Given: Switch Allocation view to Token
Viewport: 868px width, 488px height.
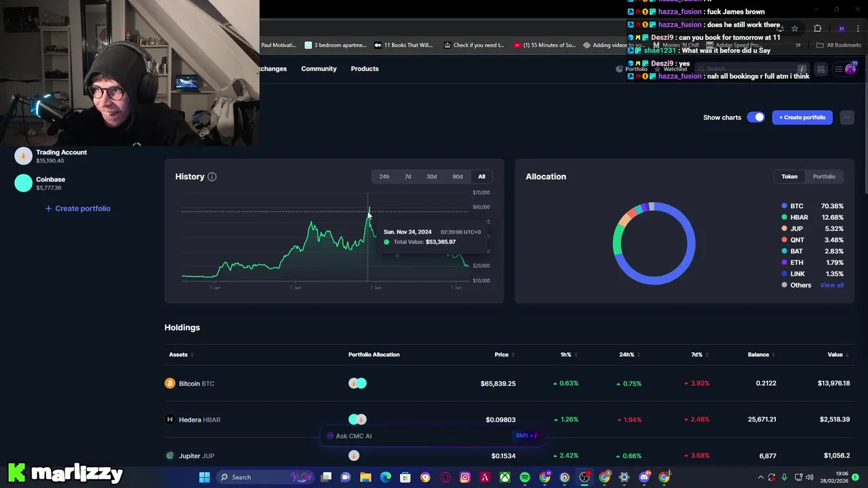Looking at the screenshot, I should click(789, 176).
